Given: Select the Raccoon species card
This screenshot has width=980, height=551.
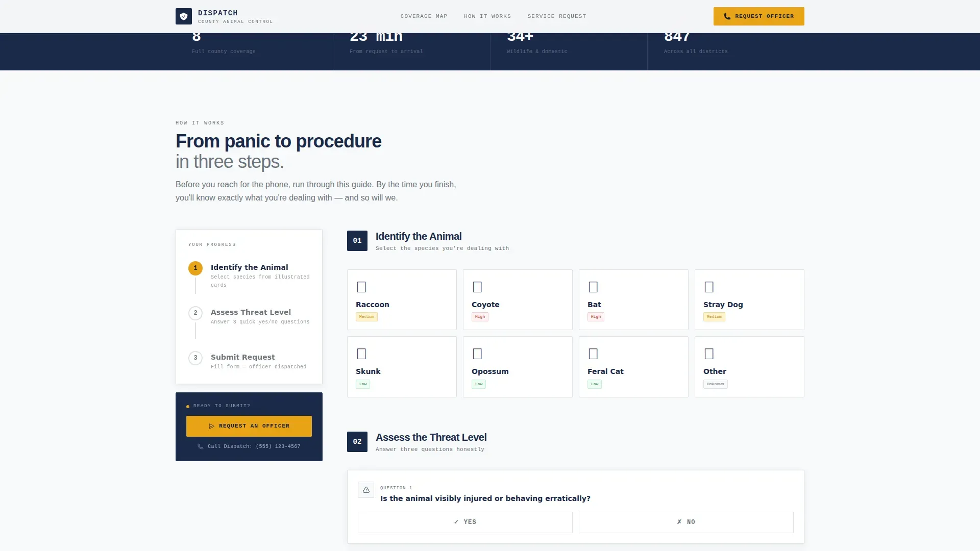Looking at the screenshot, I should pyautogui.click(x=402, y=299).
